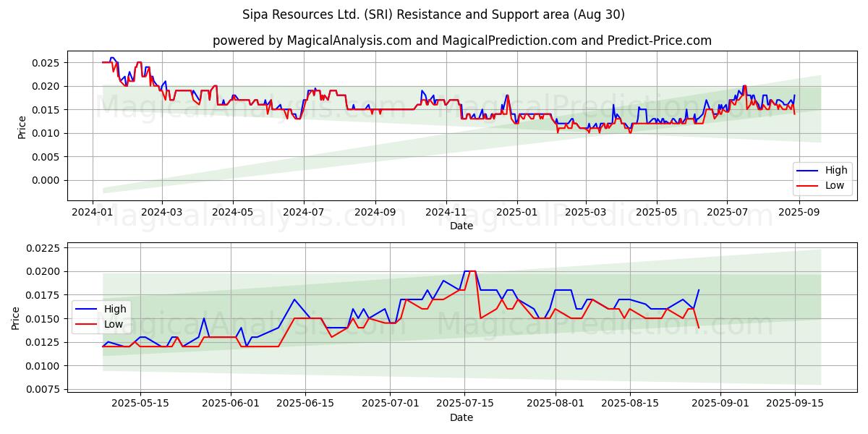868x434 pixels.
Task: Click the top chart's '2025-07' axis label
Action: [727, 212]
